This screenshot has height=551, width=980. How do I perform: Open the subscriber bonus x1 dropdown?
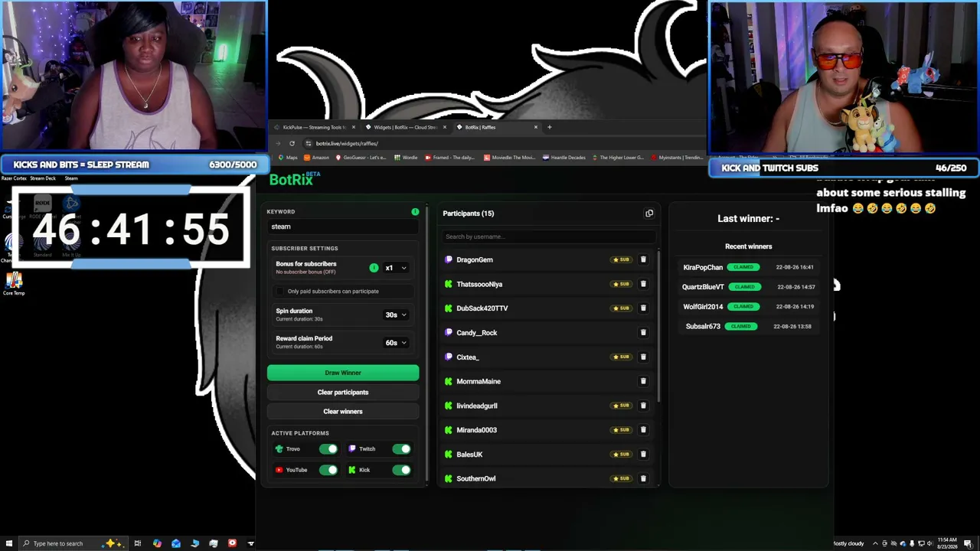pyautogui.click(x=396, y=268)
